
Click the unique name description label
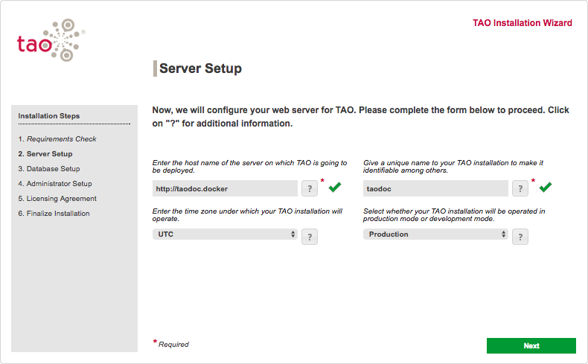[453, 167]
